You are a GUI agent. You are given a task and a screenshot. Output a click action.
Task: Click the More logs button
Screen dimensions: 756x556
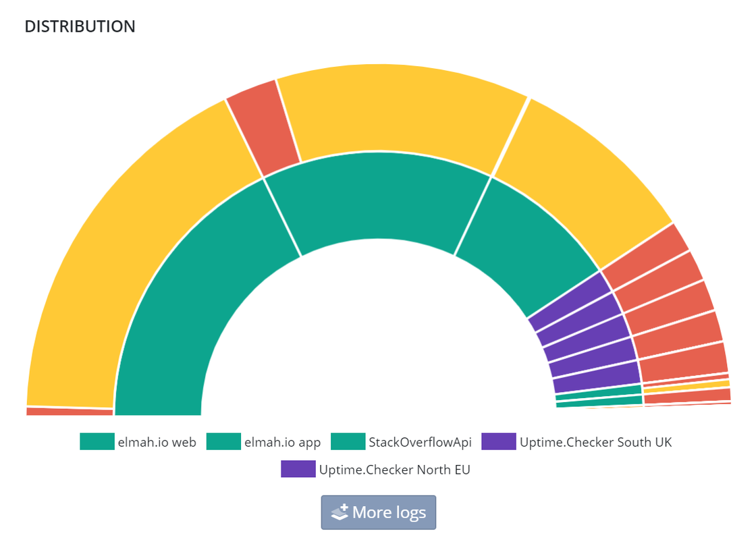click(379, 512)
